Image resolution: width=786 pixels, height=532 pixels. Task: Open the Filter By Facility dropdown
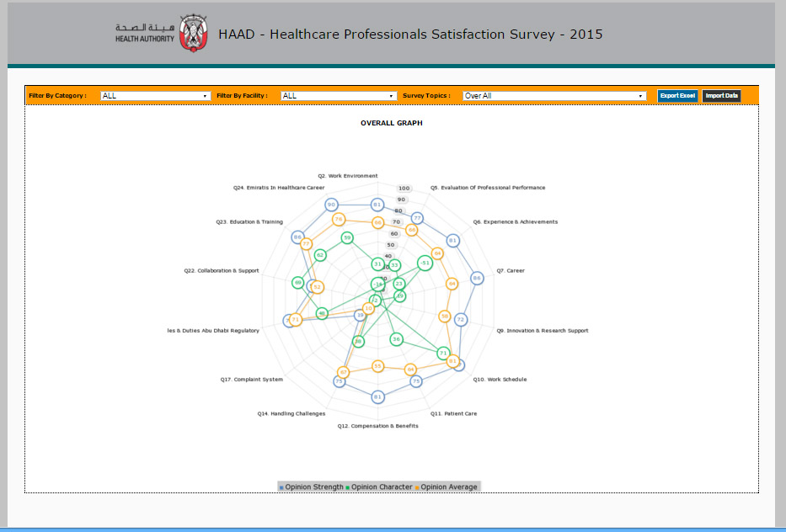(339, 96)
